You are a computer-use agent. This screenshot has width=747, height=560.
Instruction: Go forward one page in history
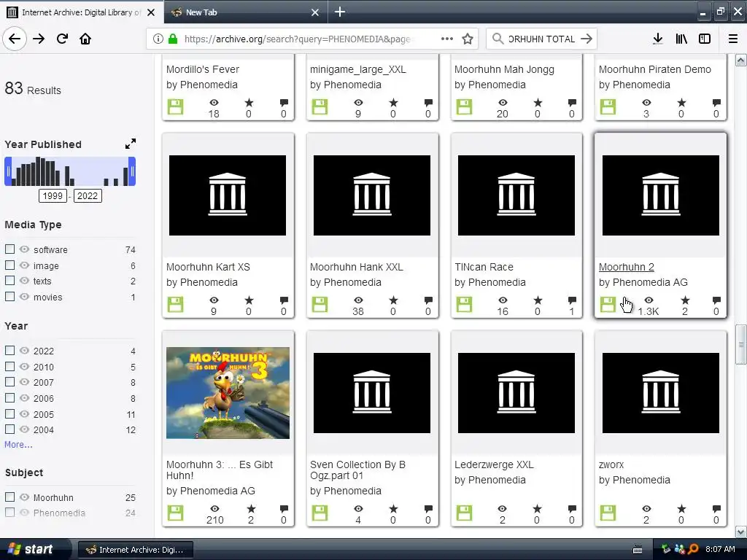click(39, 39)
